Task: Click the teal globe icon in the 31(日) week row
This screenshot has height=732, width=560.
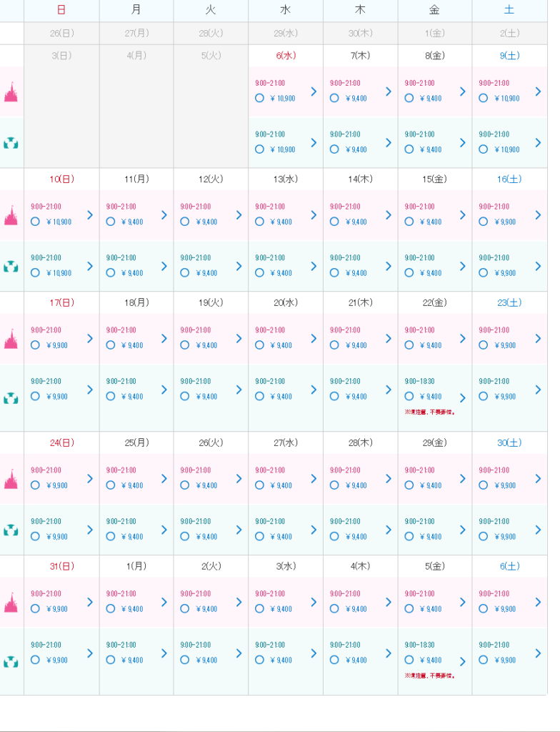Action: pos(11,662)
